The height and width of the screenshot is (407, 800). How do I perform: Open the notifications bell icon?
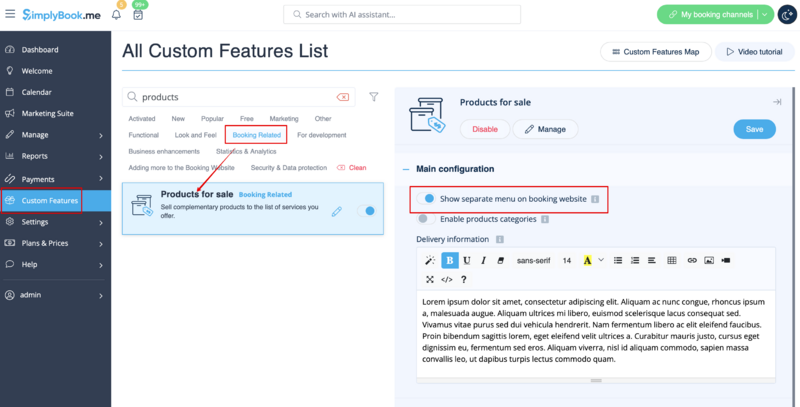coord(116,15)
